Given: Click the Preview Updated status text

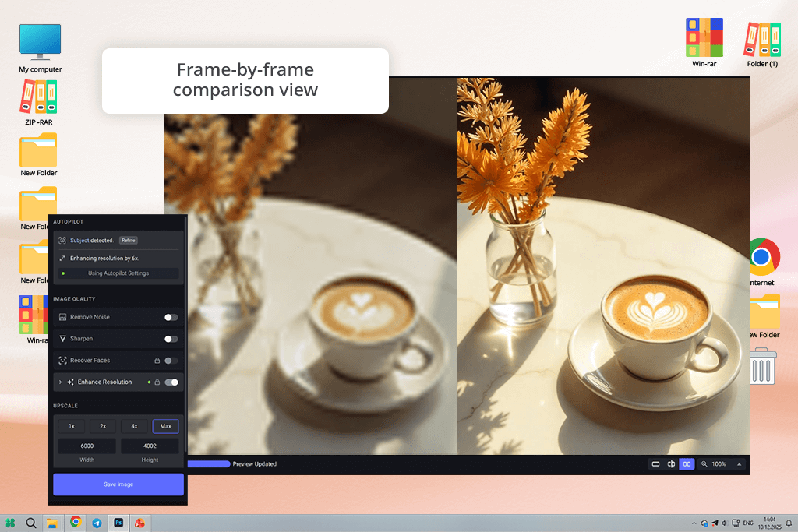Looking at the screenshot, I should [x=255, y=464].
